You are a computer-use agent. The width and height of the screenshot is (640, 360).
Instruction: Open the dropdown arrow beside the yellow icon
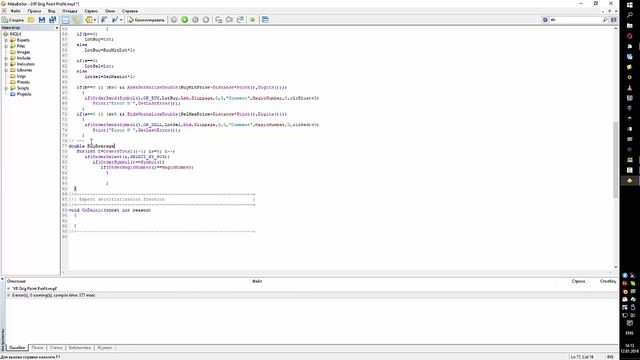tap(95, 20)
